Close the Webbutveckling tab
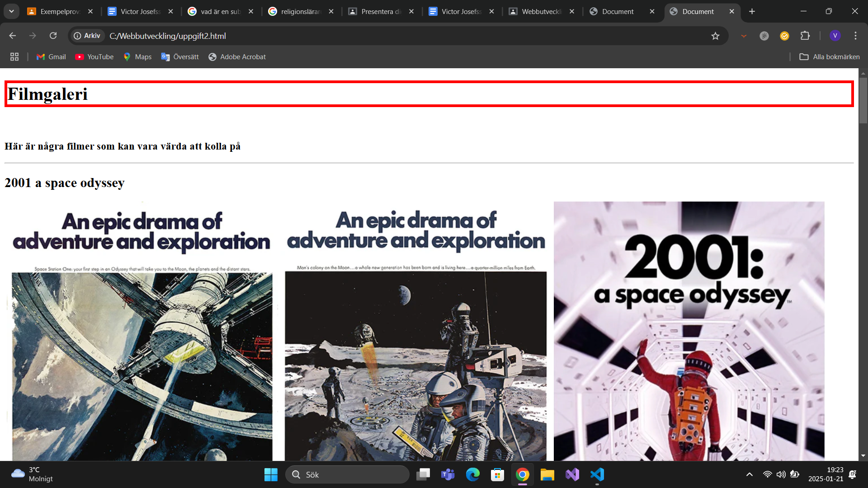Image resolution: width=868 pixels, height=488 pixels. point(572,11)
